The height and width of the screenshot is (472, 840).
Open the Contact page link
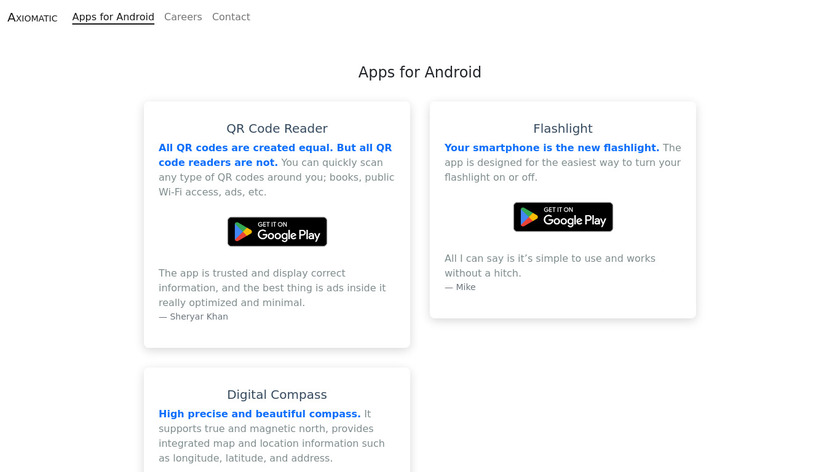coord(231,17)
